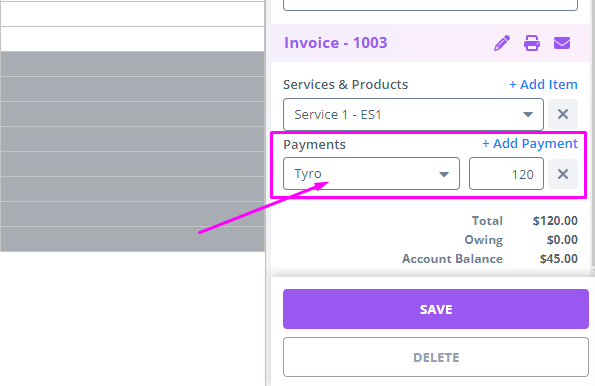The width and height of the screenshot is (595, 386).
Task: Click the Invoice - 1003 heading
Action: pos(335,43)
